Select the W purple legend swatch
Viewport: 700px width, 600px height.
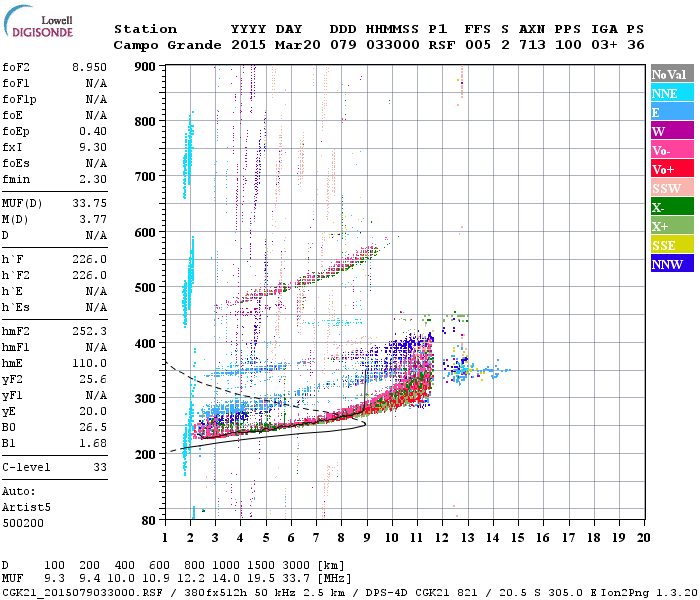[672, 131]
